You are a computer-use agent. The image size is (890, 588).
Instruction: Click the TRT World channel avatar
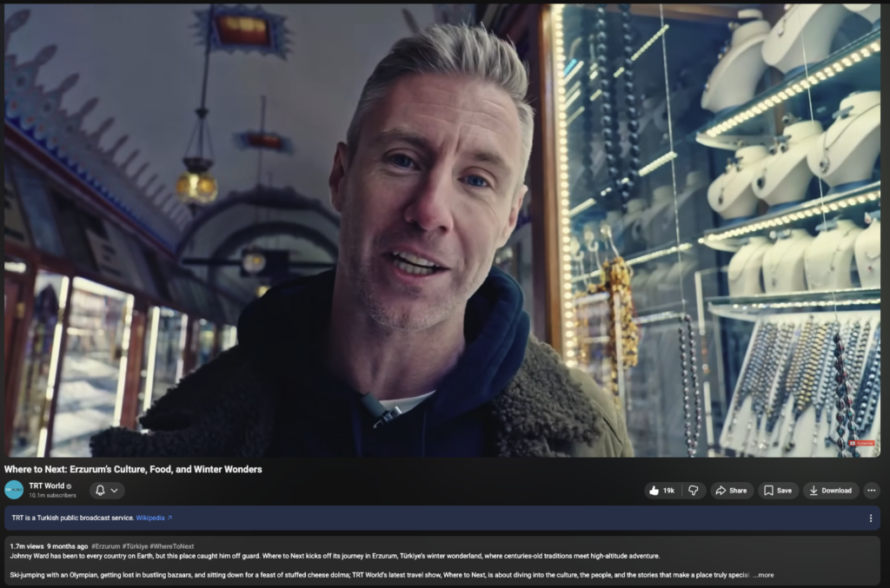pyautogui.click(x=14, y=490)
